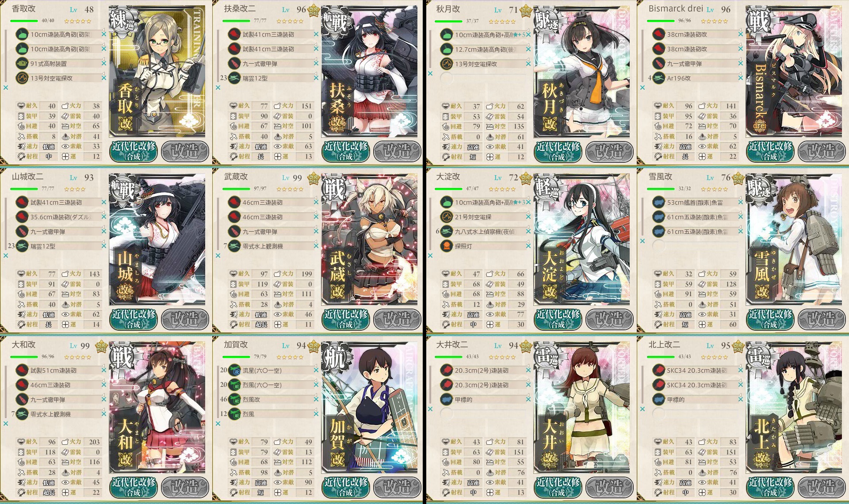849x504 pixels.
Task: Remove 試製51cm連装砲 from 大和改
Action: tap(104, 370)
